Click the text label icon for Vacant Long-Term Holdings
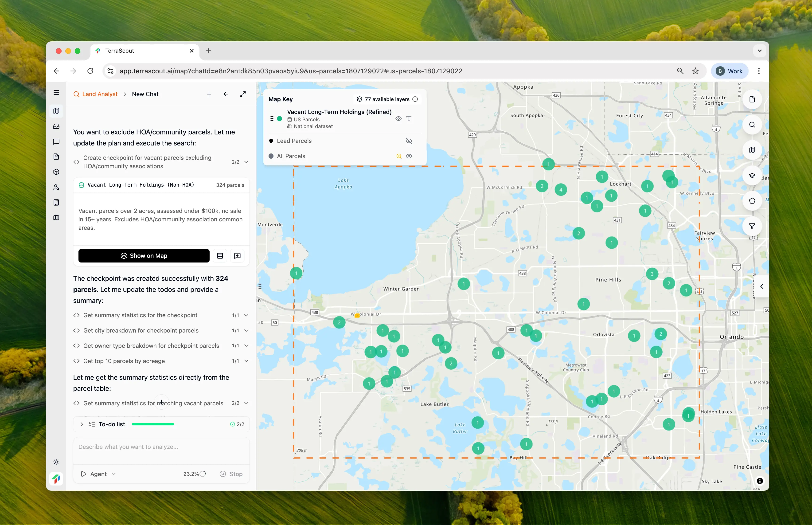 [409, 119]
